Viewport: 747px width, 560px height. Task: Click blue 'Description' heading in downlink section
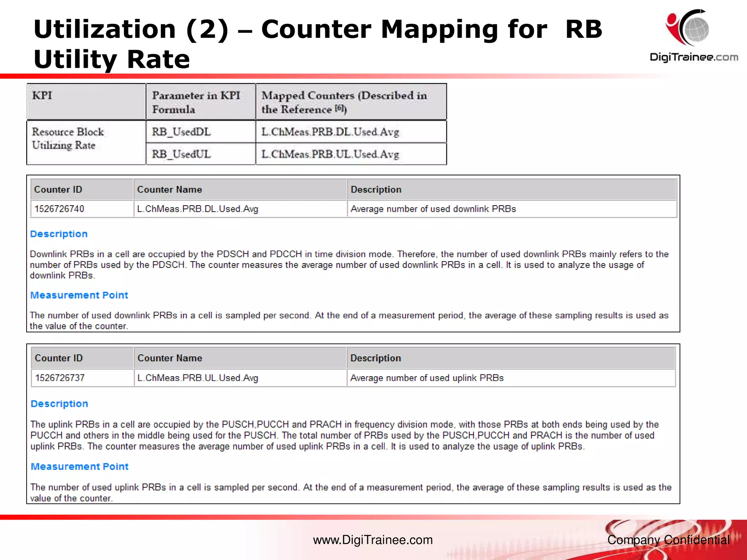click(x=59, y=234)
